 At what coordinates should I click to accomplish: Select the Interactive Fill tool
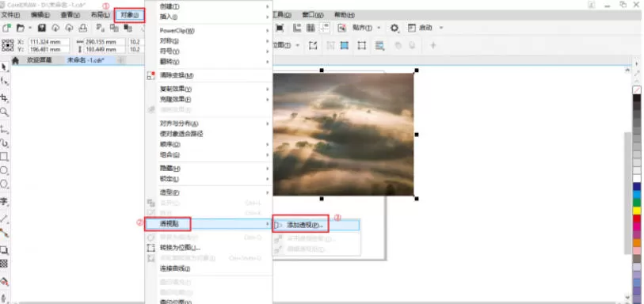pyautogui.click(x=5, y=282)
